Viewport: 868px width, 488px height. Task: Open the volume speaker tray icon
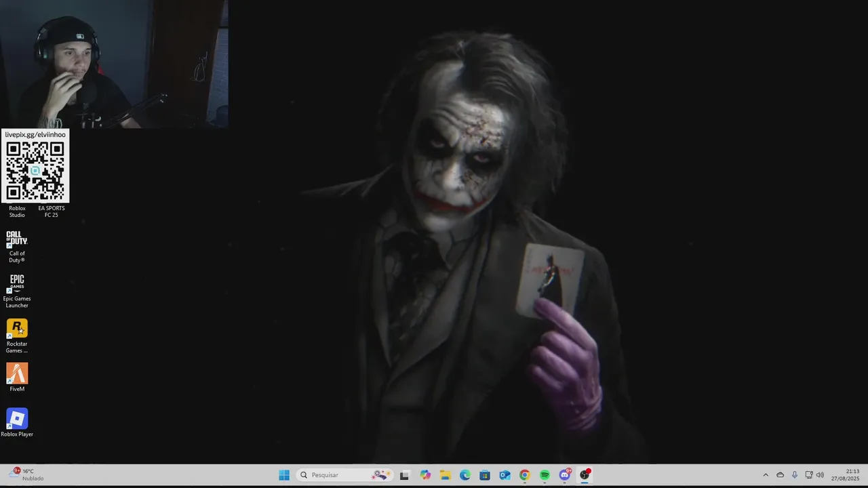pyautogui.click(x=820, y=475)
